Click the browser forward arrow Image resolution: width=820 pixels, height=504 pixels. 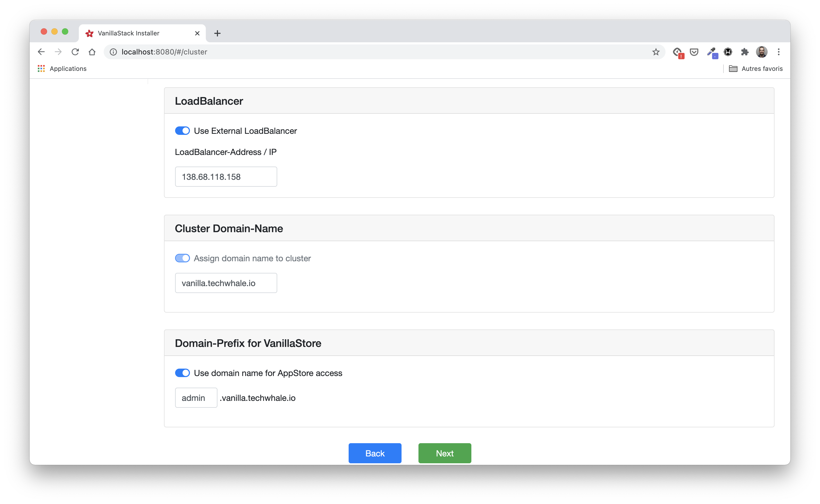(x=58, y=52)
